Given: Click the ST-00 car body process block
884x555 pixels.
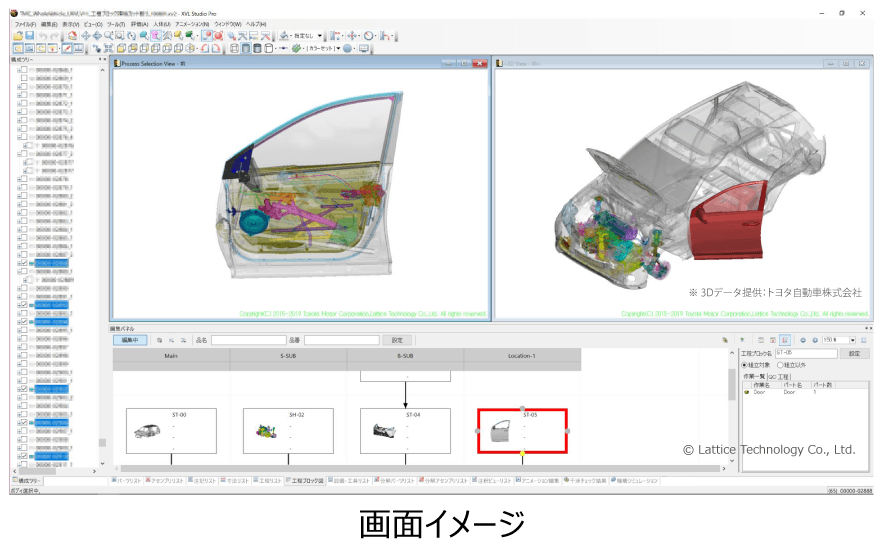Looking at the screenshot, I should coord(171,431).
